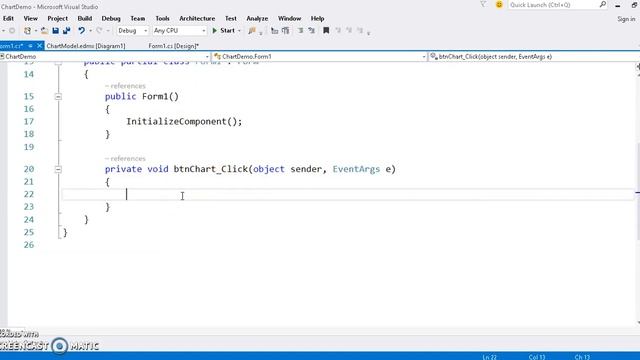This screenshot has height=360, width=640.
Task: Click the notifications flag icon
Action: (483, 5)
